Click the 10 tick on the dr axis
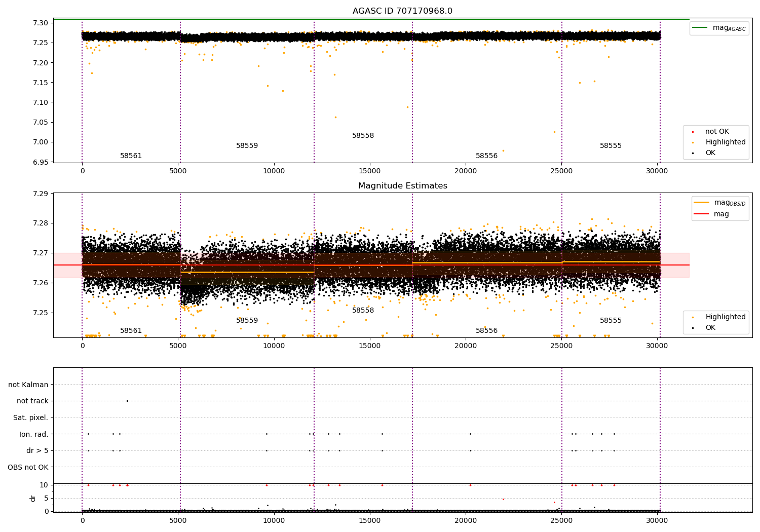Screen dimensions: 760x532 [x=44, y=485]
